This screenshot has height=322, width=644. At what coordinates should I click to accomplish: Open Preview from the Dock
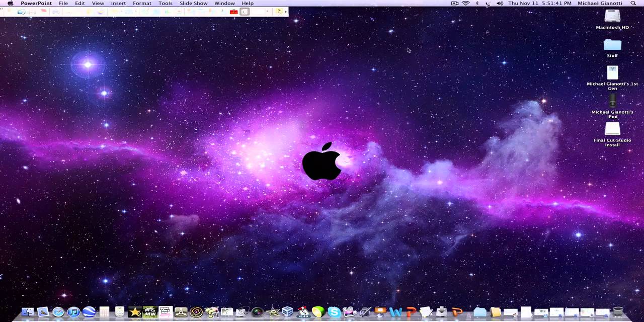43,312
